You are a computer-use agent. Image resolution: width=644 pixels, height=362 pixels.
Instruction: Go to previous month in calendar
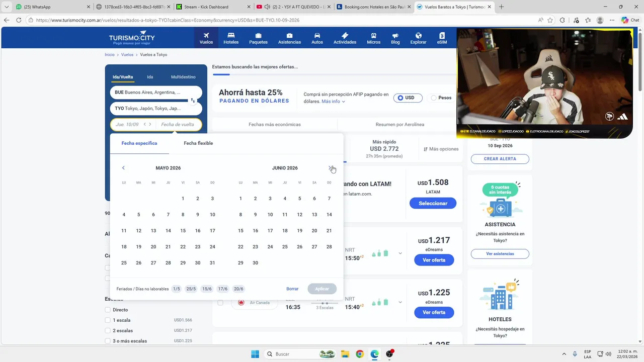point(123,168)
